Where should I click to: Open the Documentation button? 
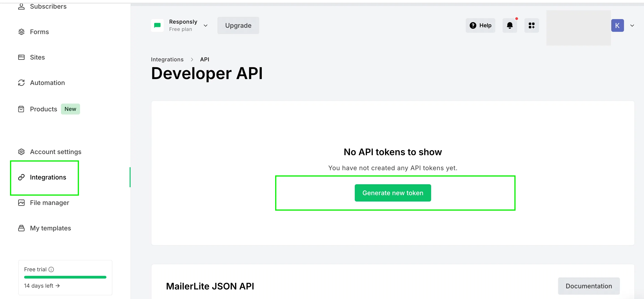pyautogui.click(x=589, y=286)
